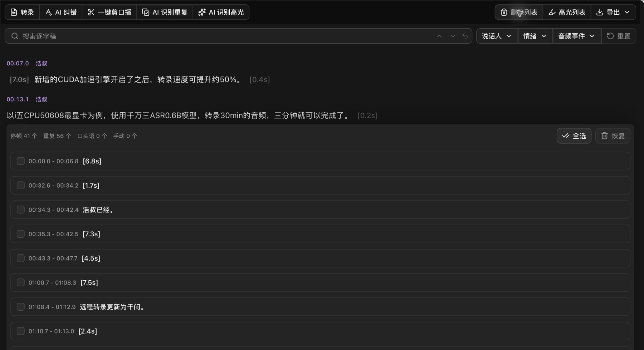Open the 情绪 emotion filter dropdown
Screen dimensions: 644x350
point(535,36)
